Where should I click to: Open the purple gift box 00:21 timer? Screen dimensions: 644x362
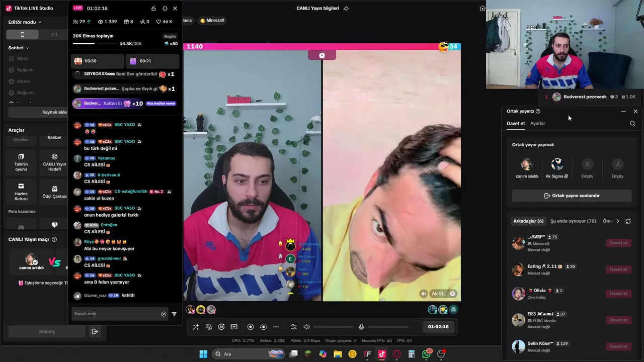coord(152,61)
